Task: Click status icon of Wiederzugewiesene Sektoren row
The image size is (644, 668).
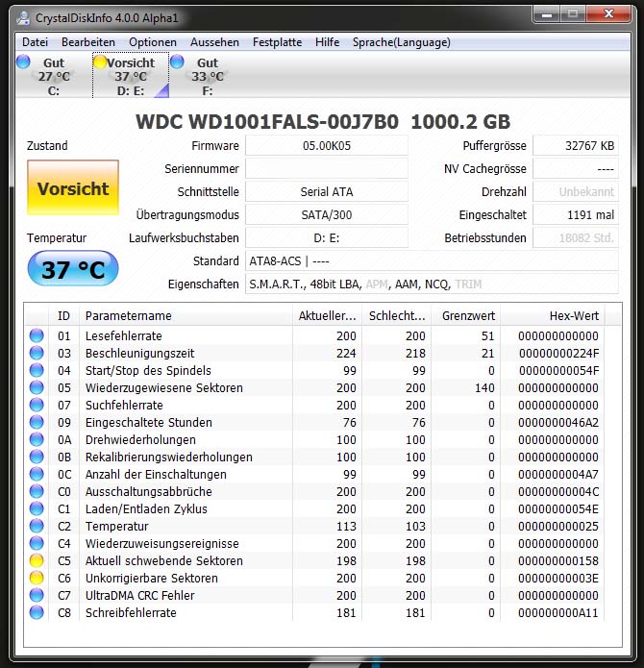Action: click(37, 387)
